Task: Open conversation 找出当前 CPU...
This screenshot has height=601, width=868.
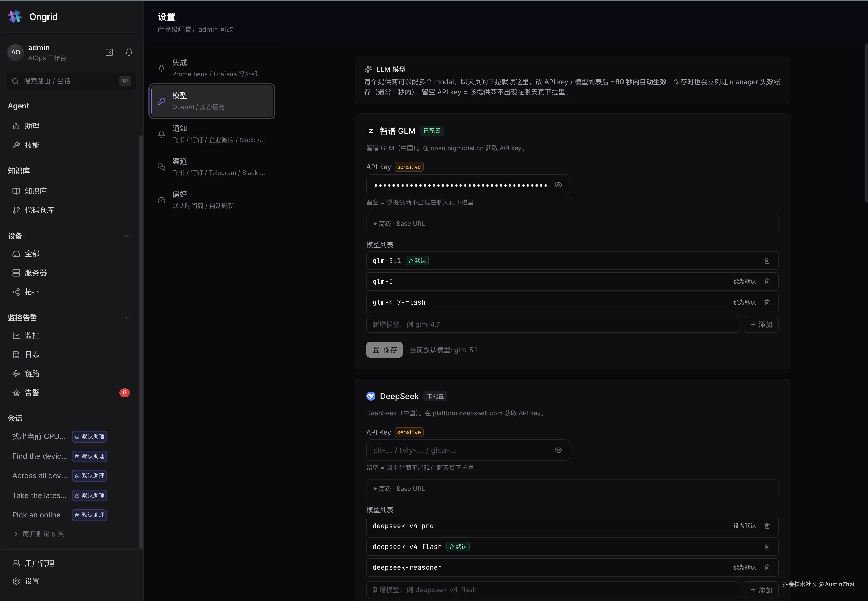Action: tap(39, 436)
